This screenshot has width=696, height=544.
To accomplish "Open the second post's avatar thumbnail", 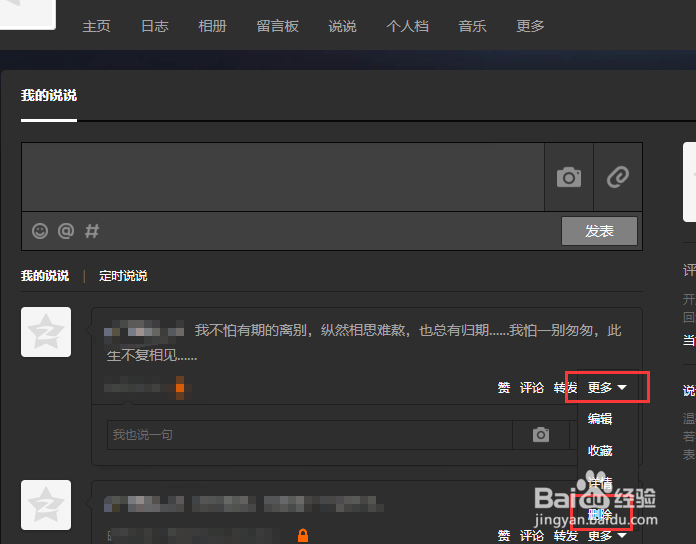I will coord(46,505).
